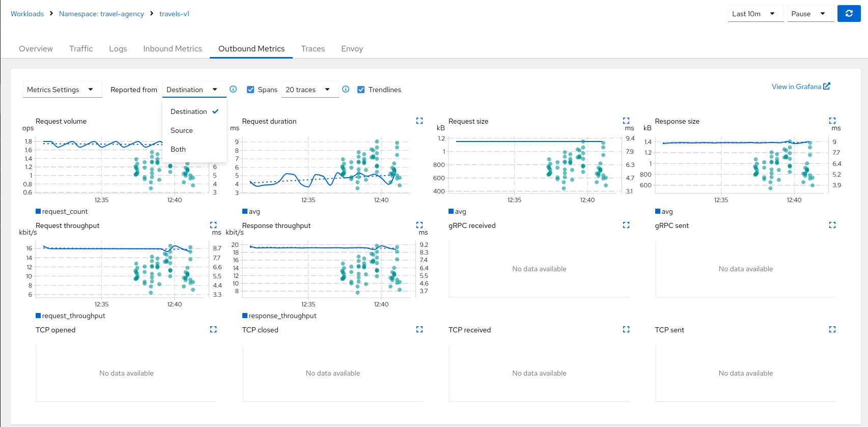Expand the gRPC received chart
This screenshot has width=868, height=427.
pyautogui.click(x=626, y=225)
